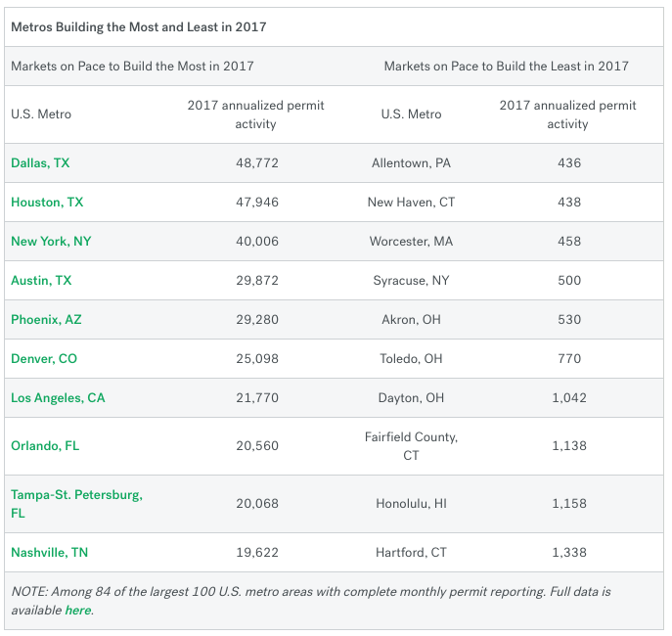Image resolution: width=672 pixels, height=636 pixels.
Task: Select the Denver, CO link
Action: coord(44,359)
